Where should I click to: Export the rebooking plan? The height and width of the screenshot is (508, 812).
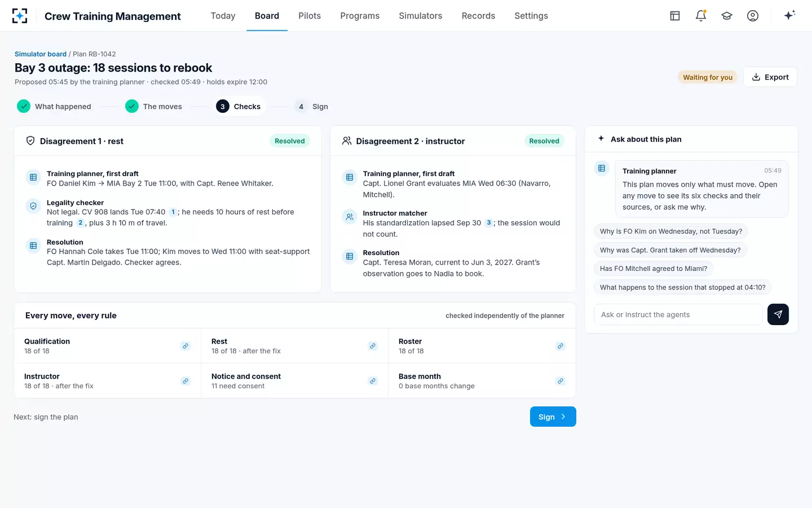(770, 77)
